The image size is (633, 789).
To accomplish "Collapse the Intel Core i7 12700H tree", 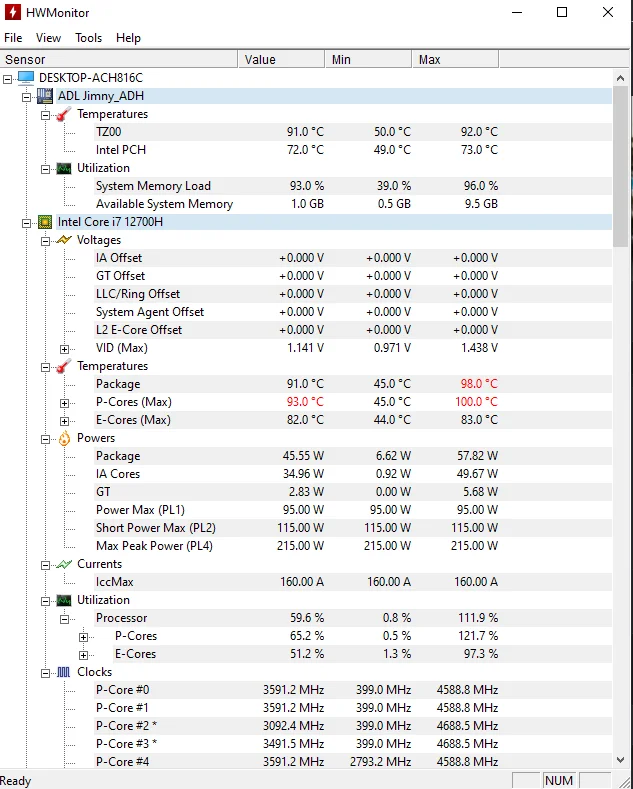I will pos(27,223).
